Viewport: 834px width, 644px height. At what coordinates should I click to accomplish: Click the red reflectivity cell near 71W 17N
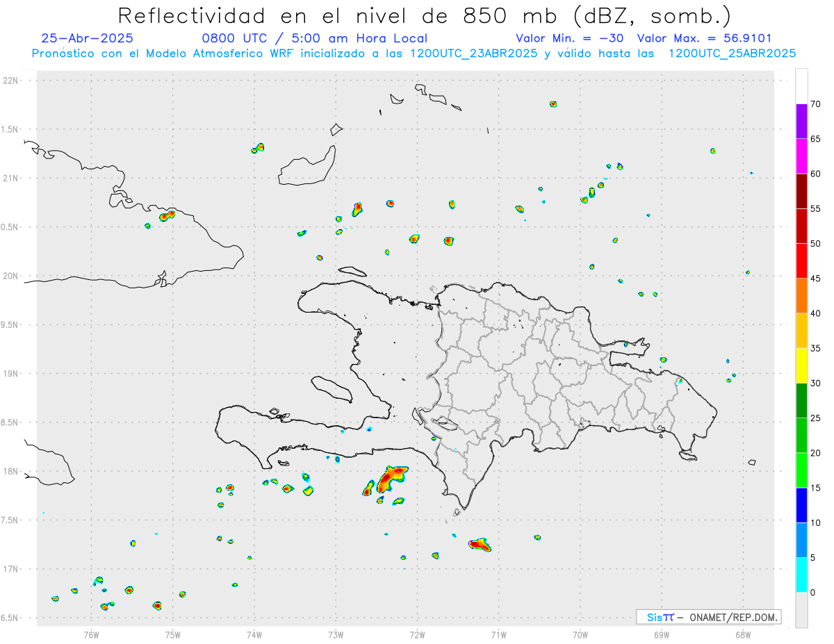[480, 545]
